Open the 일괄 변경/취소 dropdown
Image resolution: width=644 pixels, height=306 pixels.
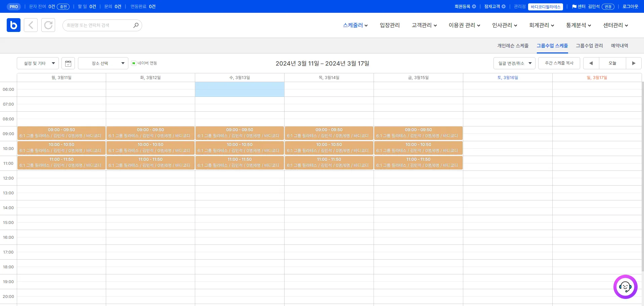coord(514,63)
